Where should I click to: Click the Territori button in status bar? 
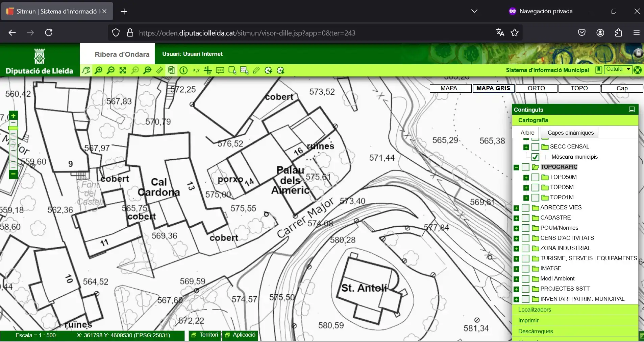click(205, 335)
